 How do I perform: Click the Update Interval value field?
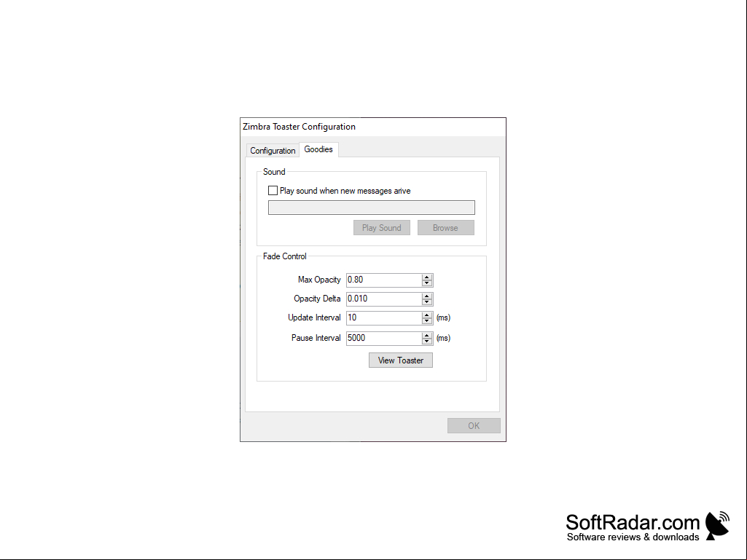tap(383, 318)
